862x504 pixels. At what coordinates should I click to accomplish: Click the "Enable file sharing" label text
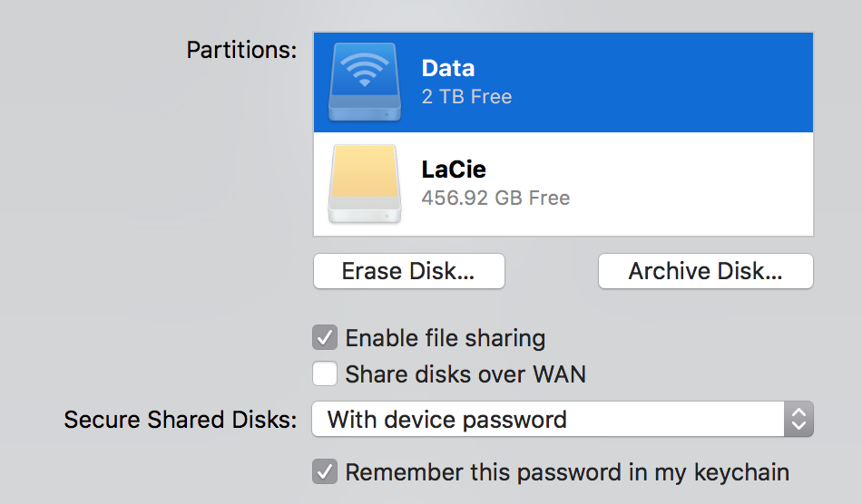coord(446,339)
